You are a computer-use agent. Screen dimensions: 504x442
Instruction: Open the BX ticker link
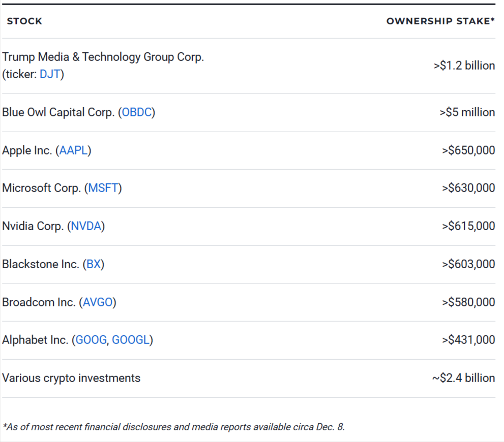coord(94,264)
